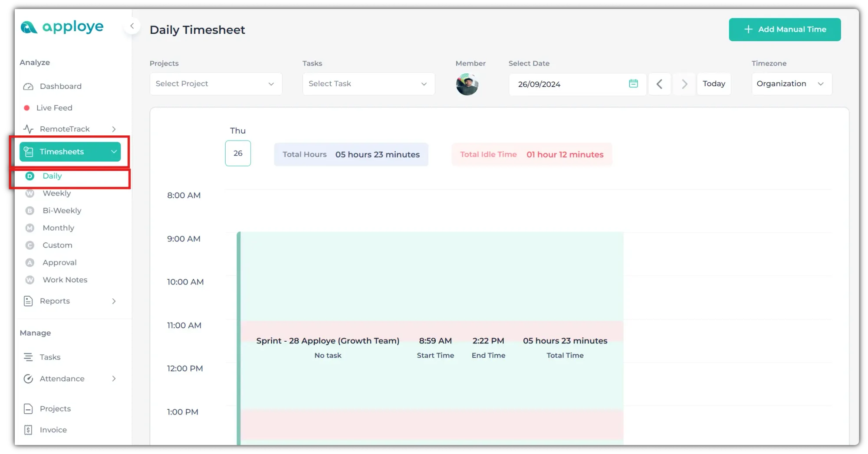Screen dimensions: 868x454
Task: Open the Timezone Organization dropdown
Action: pyautogui.click(x=791, y=84)
